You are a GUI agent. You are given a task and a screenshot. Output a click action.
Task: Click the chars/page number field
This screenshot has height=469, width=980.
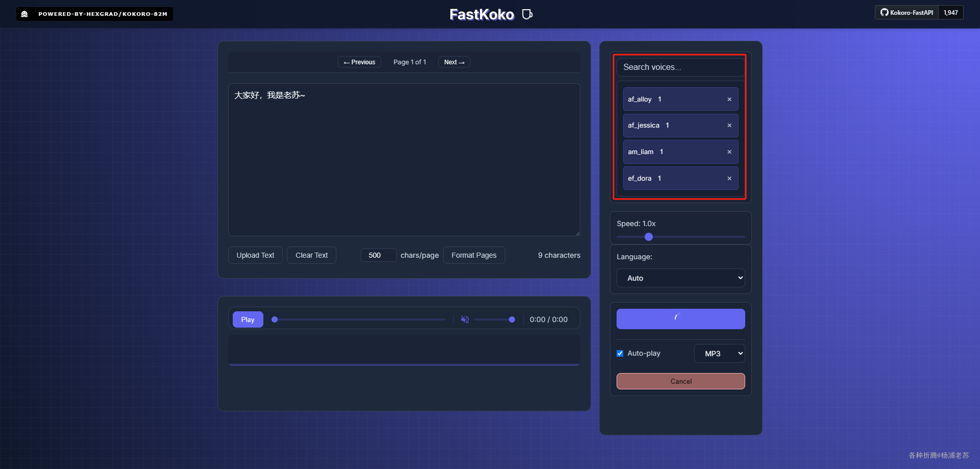click(379, 255)
